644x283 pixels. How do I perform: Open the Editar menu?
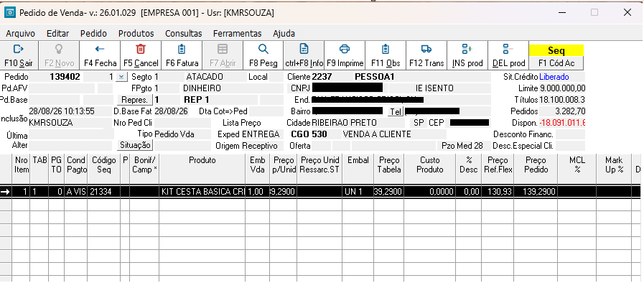point(58,34)
